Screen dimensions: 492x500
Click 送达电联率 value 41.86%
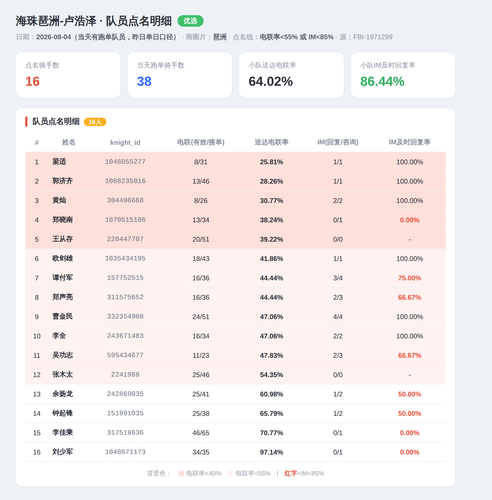271,259
